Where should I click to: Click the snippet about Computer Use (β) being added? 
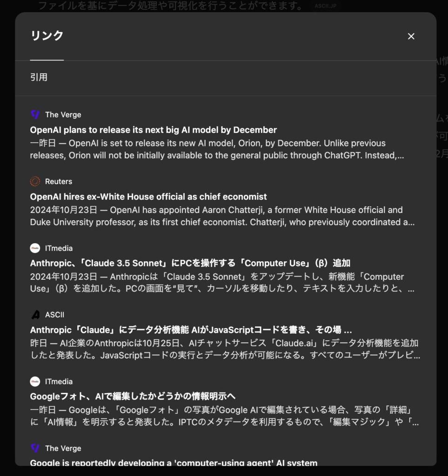coord(222,283)
